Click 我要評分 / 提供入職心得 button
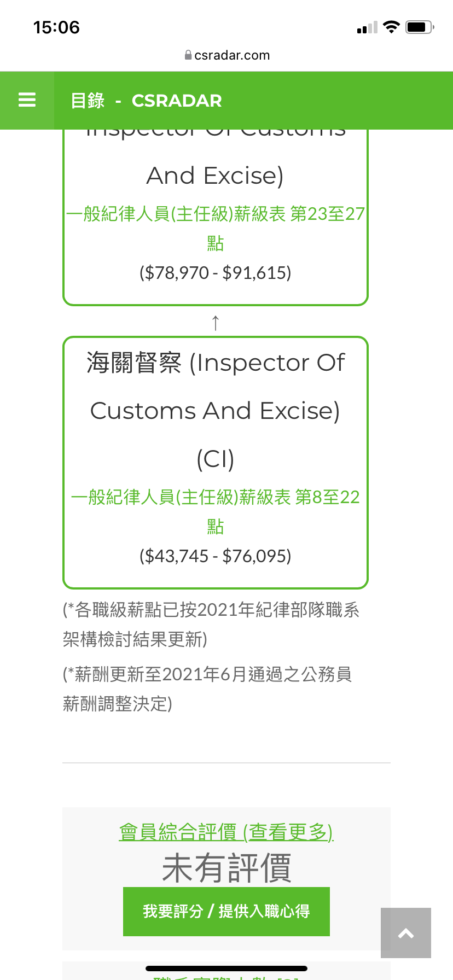The image size is (453, 980). (x=226, y=911)
